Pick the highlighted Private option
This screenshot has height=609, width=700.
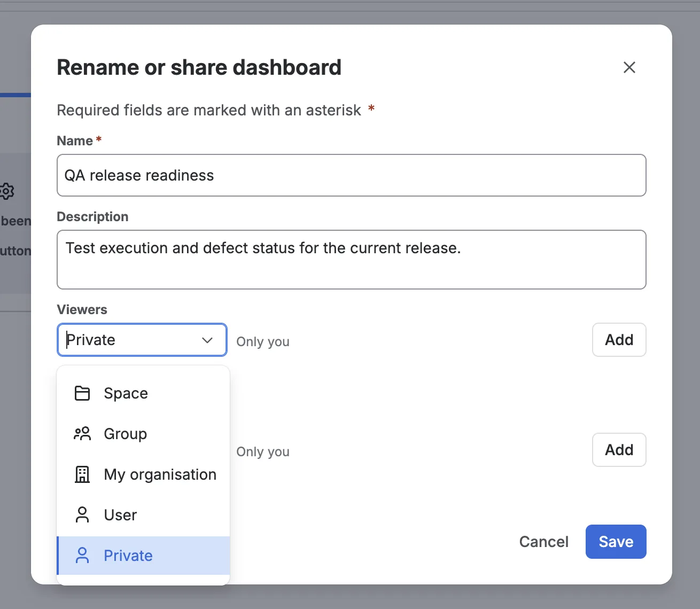143,556
